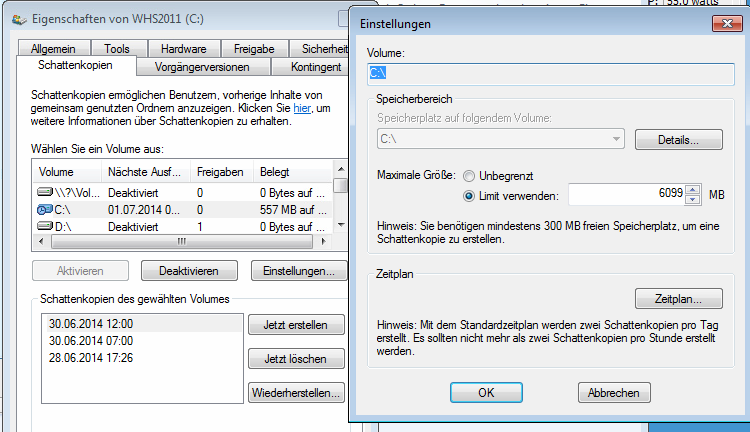Viewport: 750px width, 432px height.
Task: Select the Schattenkopien tab
Action: pyautogui.click(x=76, y=65)
